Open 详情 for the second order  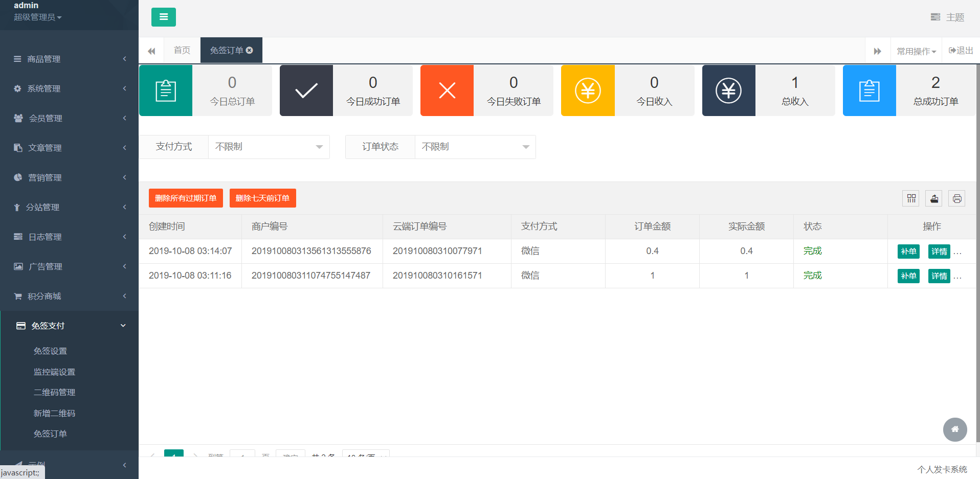coord(939,276)
